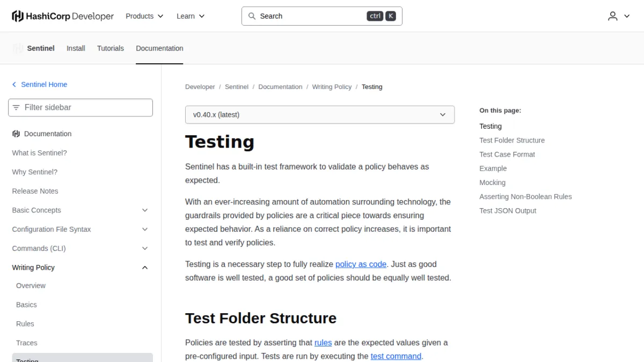Image resolution: width=644 pixels, height=362 pixels.
Task: Click the Sentinel breadcrumb link
Action: coord(237,87)
